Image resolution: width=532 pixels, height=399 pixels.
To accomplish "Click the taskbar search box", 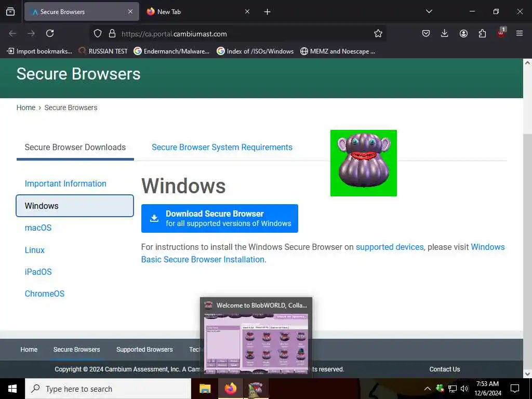I will click(x=108, y=389).
